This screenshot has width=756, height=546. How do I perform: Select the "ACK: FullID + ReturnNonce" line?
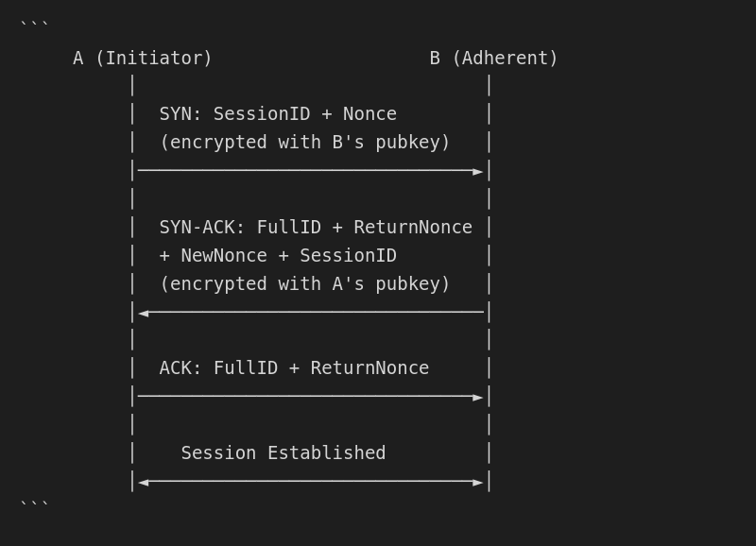[294, 368]
